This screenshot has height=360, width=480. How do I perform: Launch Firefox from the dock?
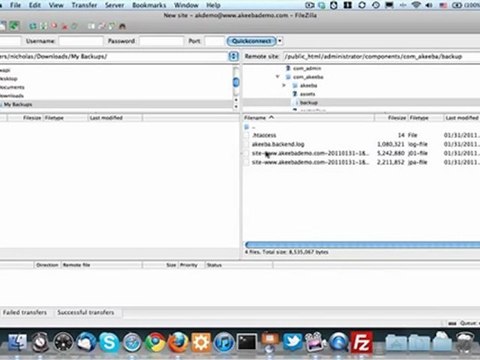(178, 342)
